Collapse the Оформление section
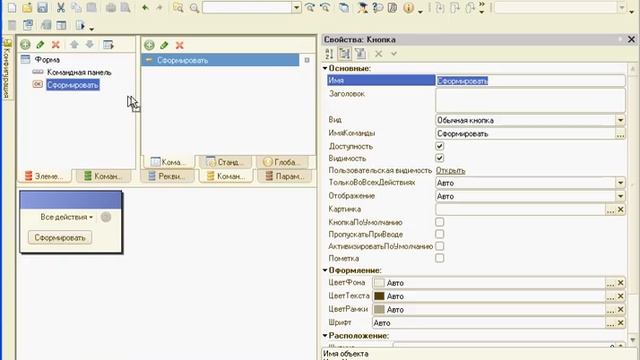 click(325, 270)
